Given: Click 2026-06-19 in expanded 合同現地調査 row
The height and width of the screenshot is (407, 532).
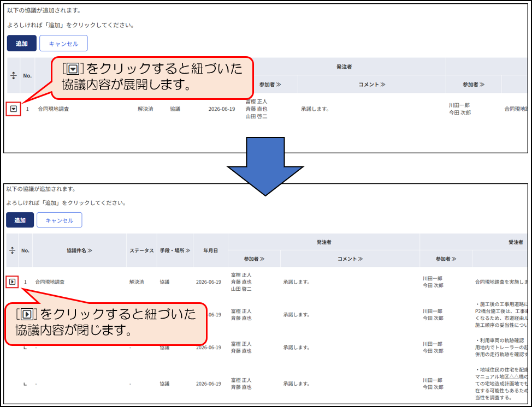Looking at the screenshot, I should click(209, 282).
